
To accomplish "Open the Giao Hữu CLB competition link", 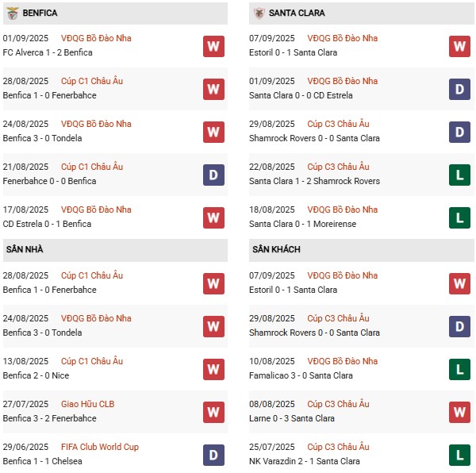I will point(88,404).
